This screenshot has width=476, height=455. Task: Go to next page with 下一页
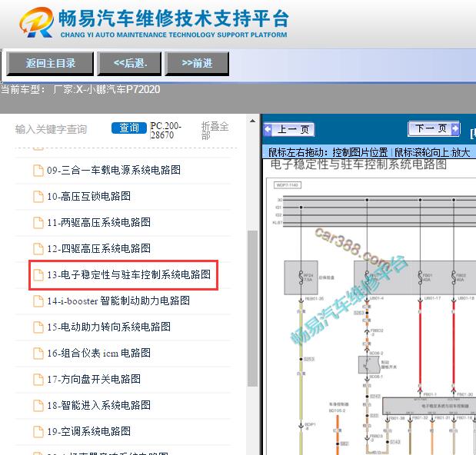click(x=434, y=129)
